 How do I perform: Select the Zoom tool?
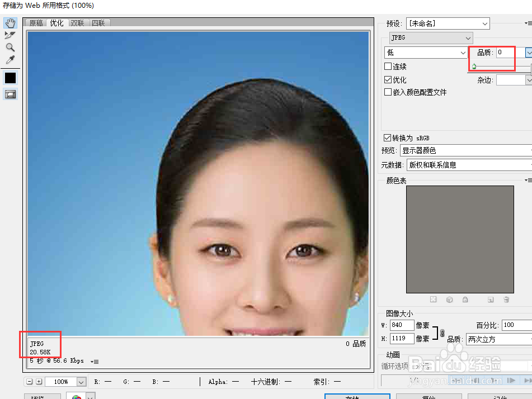pyautogui.click(x=10, y=47)
